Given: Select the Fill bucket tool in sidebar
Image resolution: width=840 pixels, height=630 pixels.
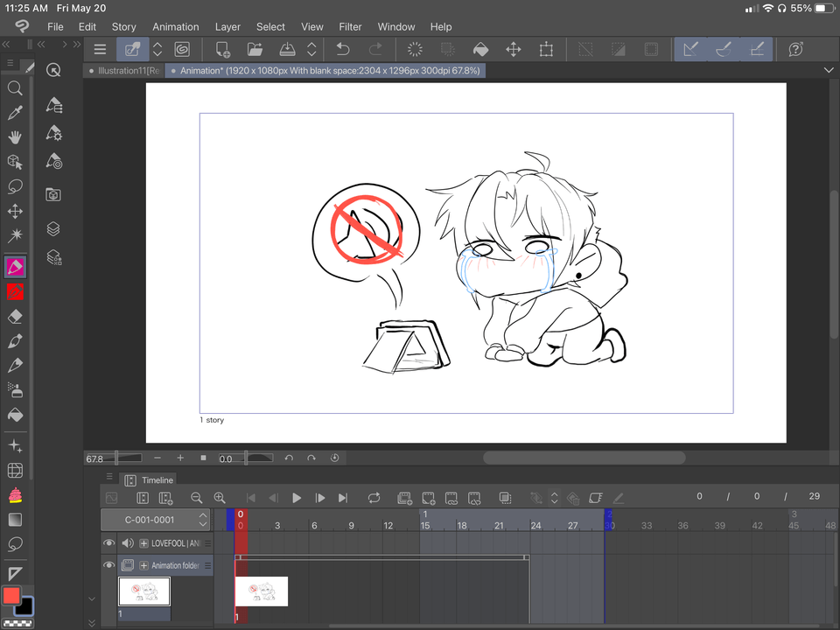Looking at the screenshot, I should pyautogui.click(x=15, y=415).
